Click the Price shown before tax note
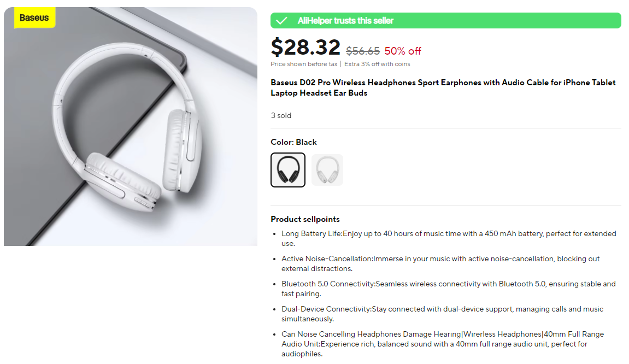 [303, 64]
